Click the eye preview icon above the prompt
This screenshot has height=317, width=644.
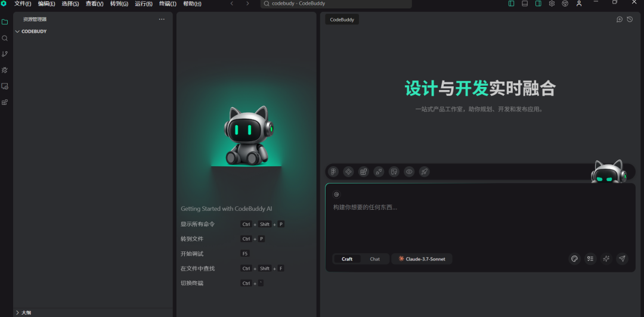409,172
